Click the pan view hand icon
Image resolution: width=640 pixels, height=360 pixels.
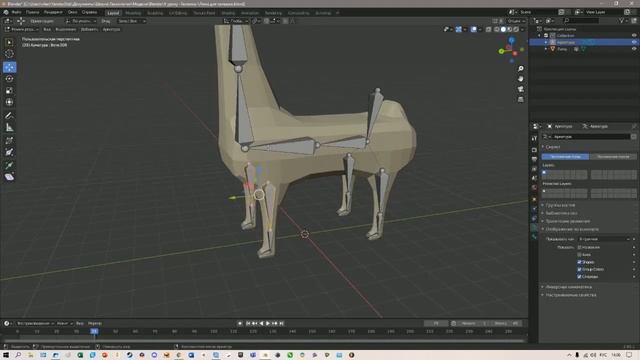(x=520, y=78)
